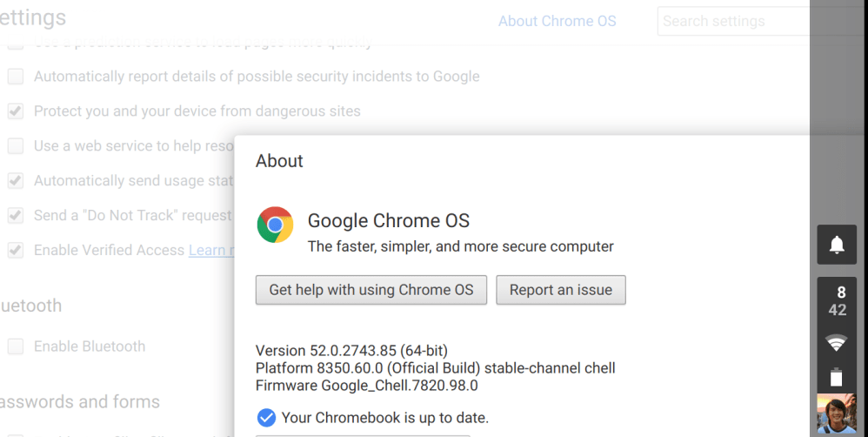Click the battery status icon
The image size is (868, 437).
click(837, 377)
